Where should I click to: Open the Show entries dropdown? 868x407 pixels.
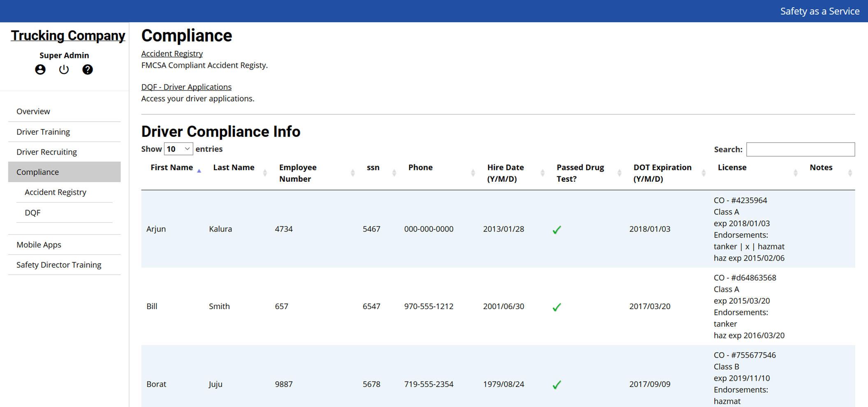click(178, 149)
